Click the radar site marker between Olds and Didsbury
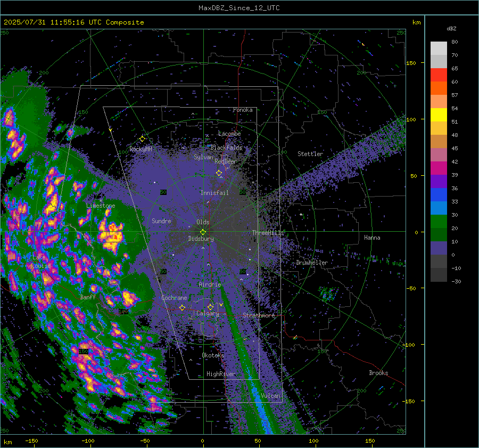This screenshot has width=479, height=448. [x=203, y=232]
